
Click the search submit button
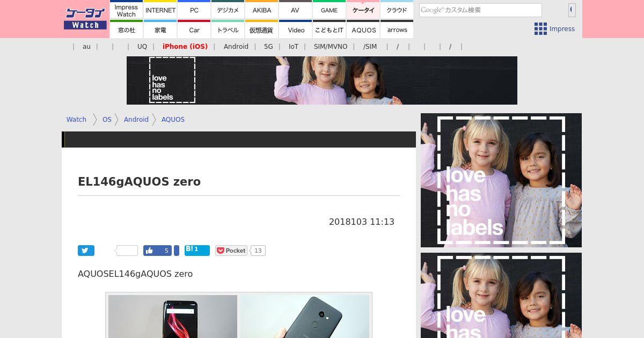[x=572, y=10]
